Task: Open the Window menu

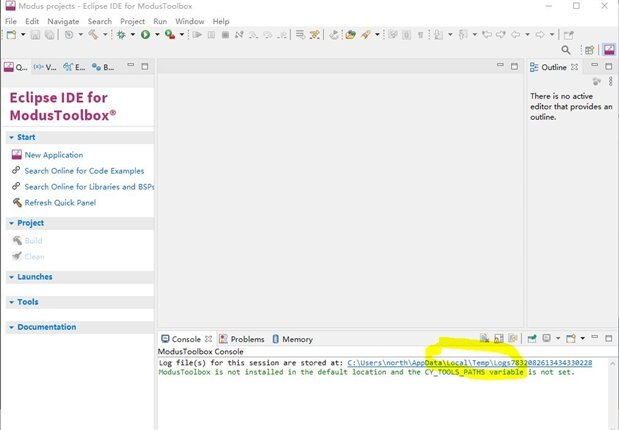Action: 189,21
